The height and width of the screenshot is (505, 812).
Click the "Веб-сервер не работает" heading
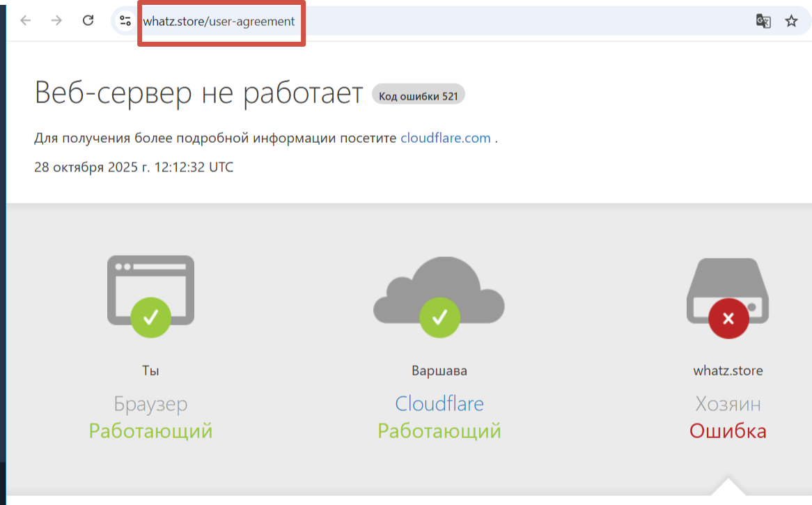pos(198,93)
